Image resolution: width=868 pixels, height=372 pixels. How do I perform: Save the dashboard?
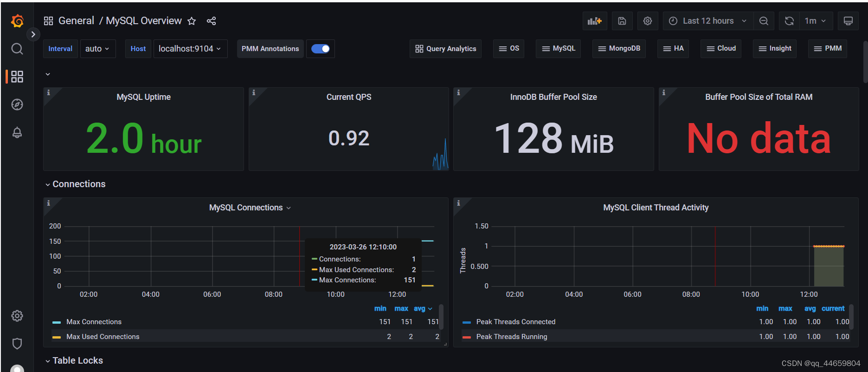(x=622, y=21)
